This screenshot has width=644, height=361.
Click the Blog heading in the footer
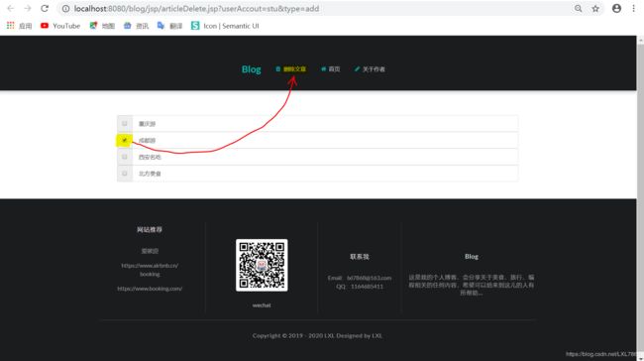tap(472, 257)
